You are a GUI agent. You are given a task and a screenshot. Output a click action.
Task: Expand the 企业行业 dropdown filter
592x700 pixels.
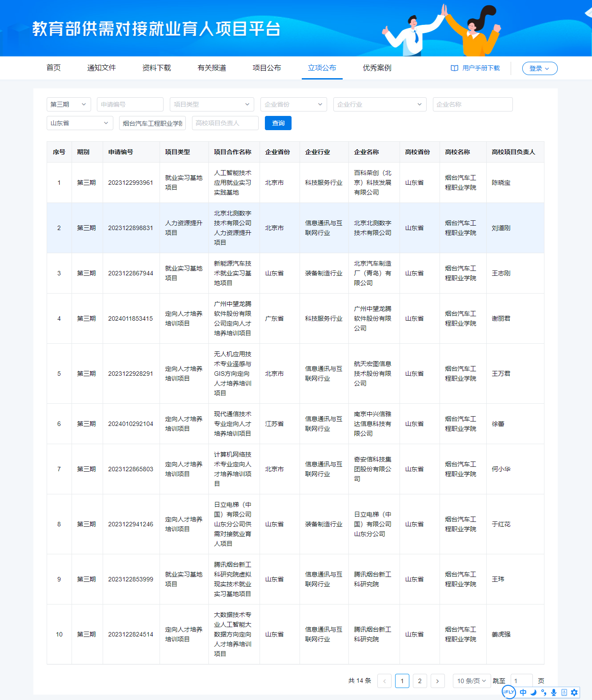tap(380, 104)
